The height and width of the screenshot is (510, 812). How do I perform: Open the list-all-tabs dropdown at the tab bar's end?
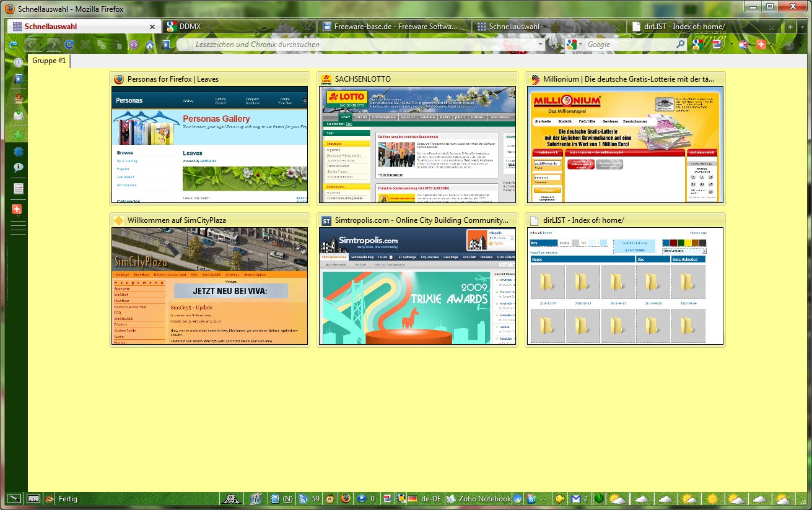[x=803, y=27]
